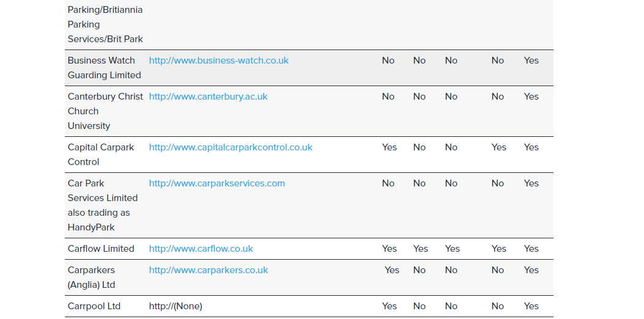Screen dimensions: 644x319
Task: Open the business-watch.co.uk website link
Action: point(218,61)
